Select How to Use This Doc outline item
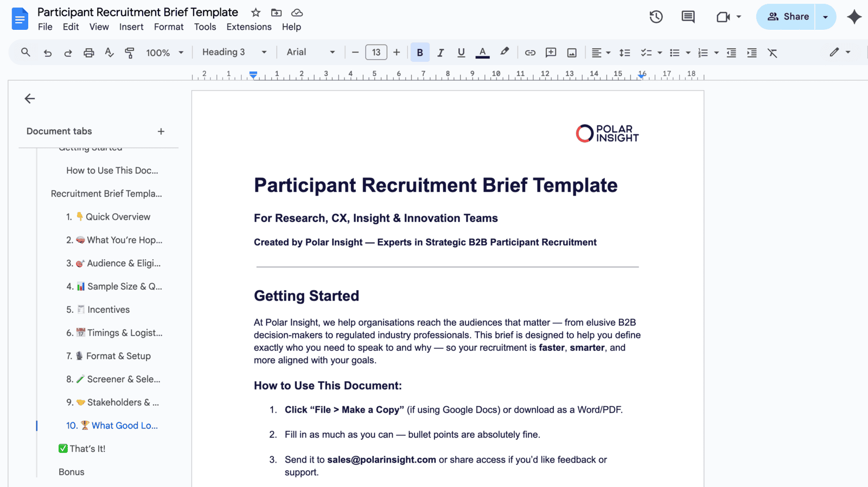868x487 pixels. 112,170
